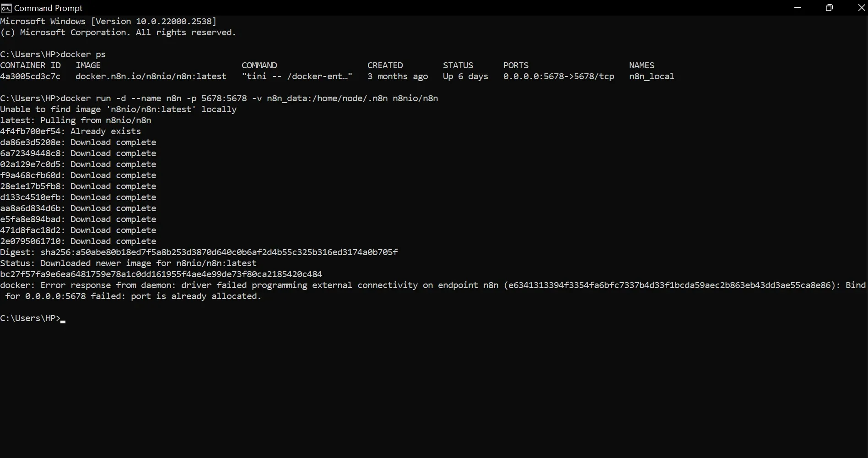Click layer 'aa8a6d834d6b' download line
This screenshot has width=868, height=458.
coord(78,208)
